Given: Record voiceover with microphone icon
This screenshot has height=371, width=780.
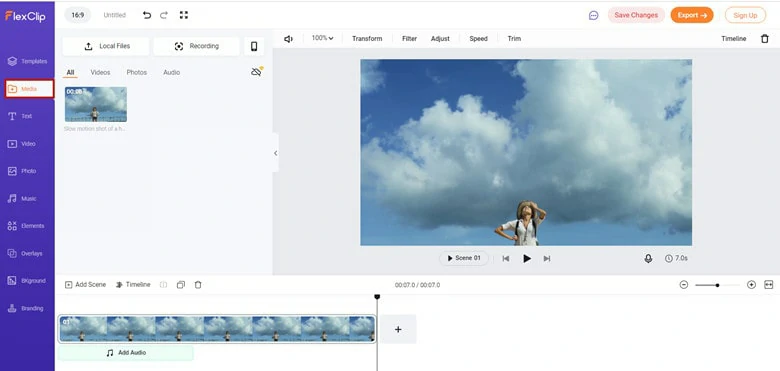Looking at the screenshot, I should click(648, 259).
